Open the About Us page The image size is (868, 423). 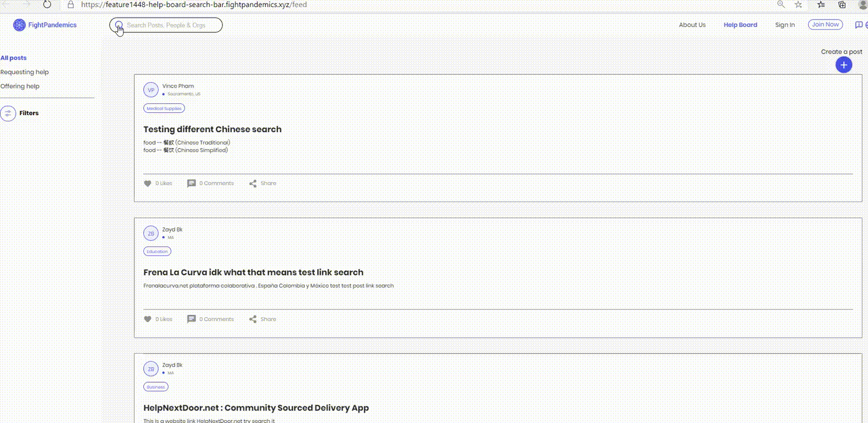[692, 25]
